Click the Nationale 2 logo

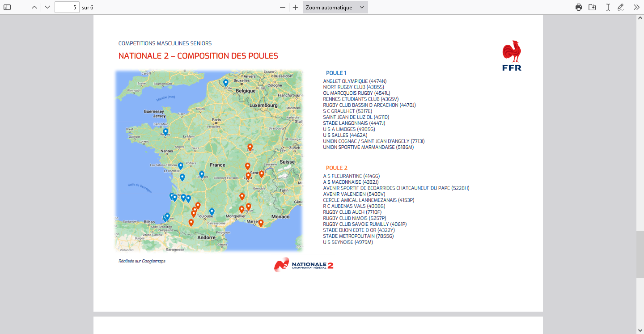(304, 265)
